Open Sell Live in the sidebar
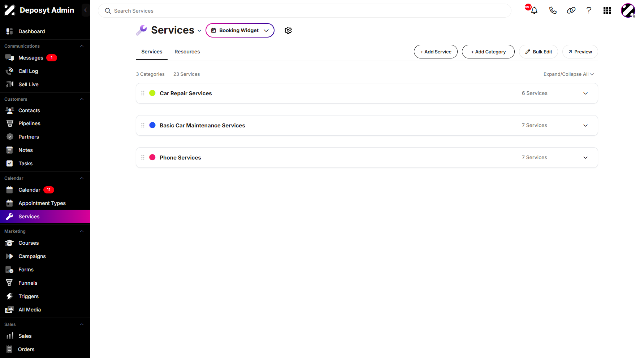This screenshot has height=358, width=644. point(45,84)
